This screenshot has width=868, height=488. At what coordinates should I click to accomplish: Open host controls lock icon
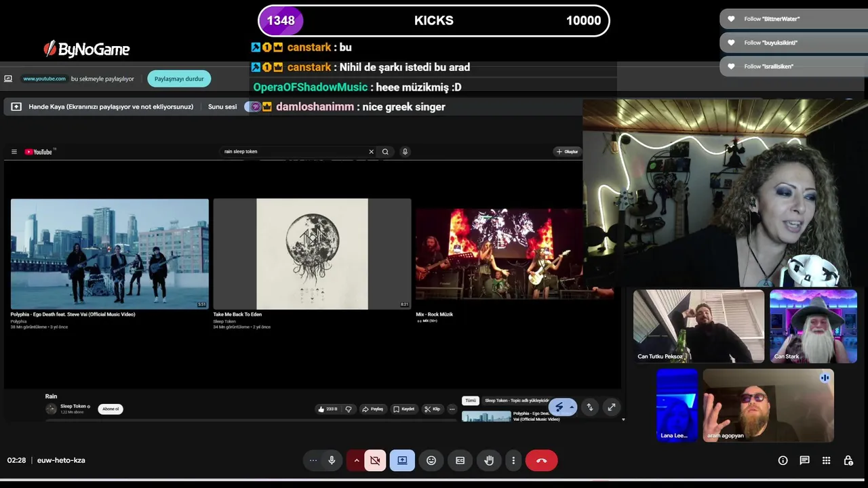tap(848, 460)
